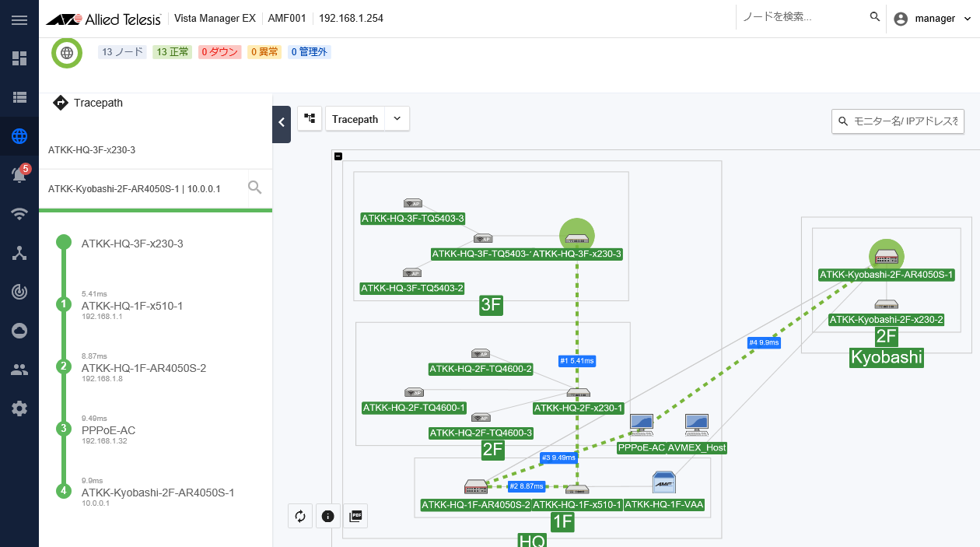Select ATKK-HQ-2F-TQ4600-3 access point icon

(481, 418)
